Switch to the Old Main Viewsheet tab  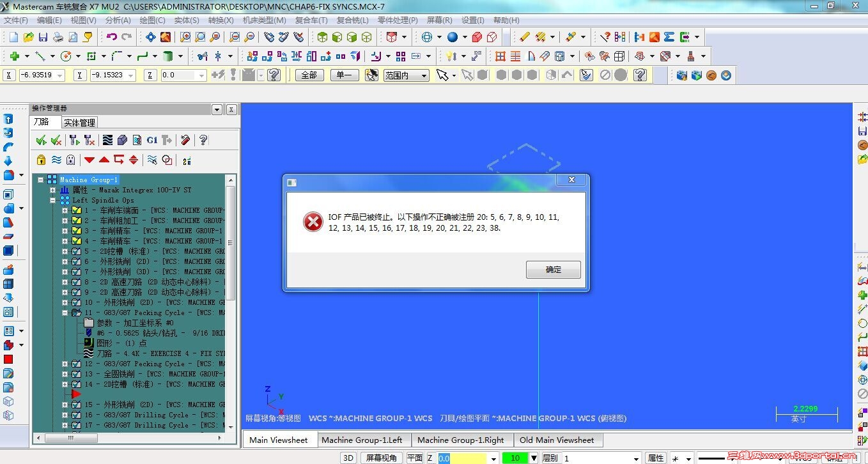tap(557, 440)
